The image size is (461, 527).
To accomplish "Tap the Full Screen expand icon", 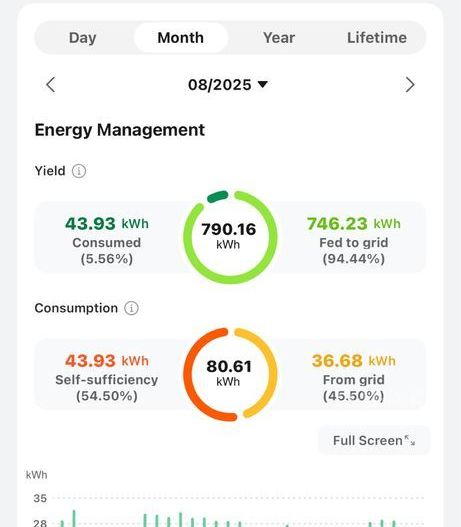I will click(x=410, y=440).
